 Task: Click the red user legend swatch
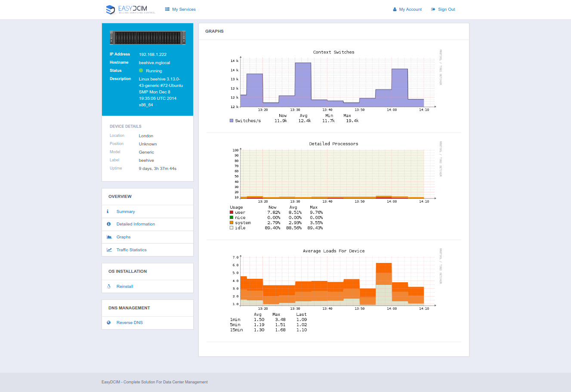(x=231, y=213)
